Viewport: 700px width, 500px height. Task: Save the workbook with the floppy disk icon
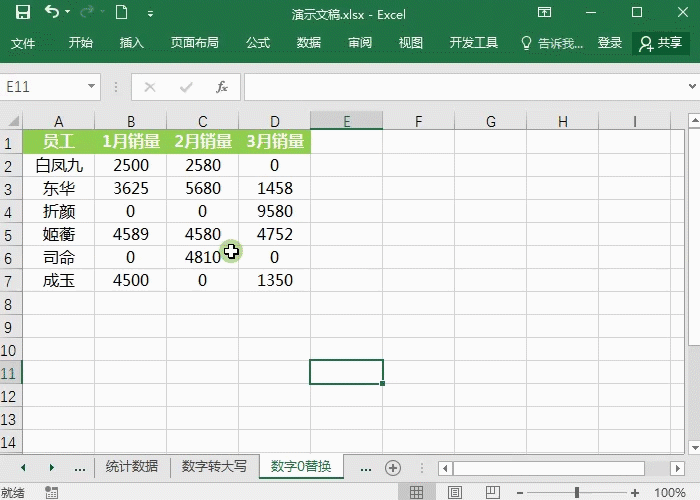[x=23, y=12]
